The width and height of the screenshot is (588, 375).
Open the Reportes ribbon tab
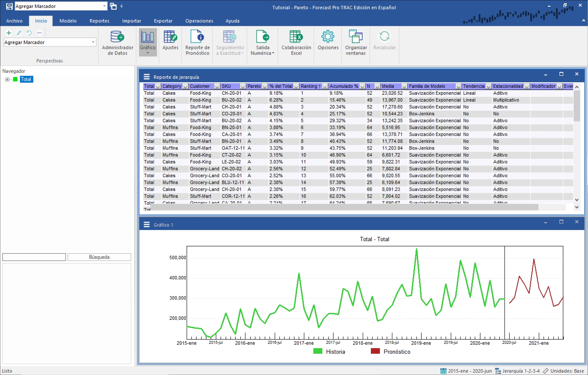[x=99, y=21]
